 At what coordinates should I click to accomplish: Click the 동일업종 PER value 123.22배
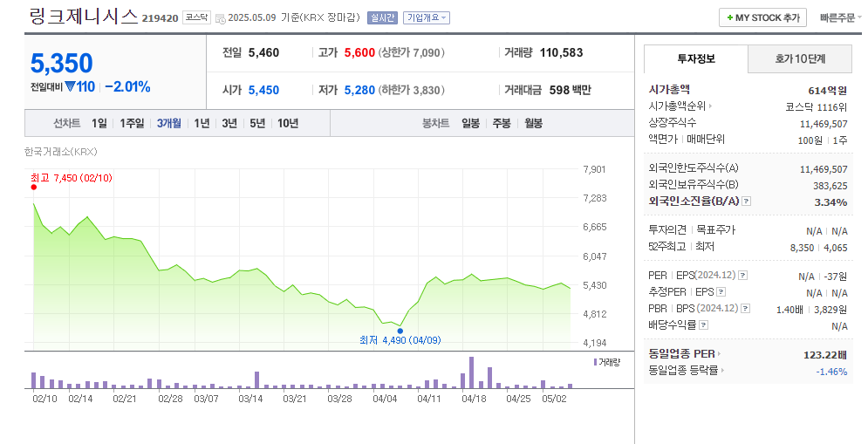(825, 355)
